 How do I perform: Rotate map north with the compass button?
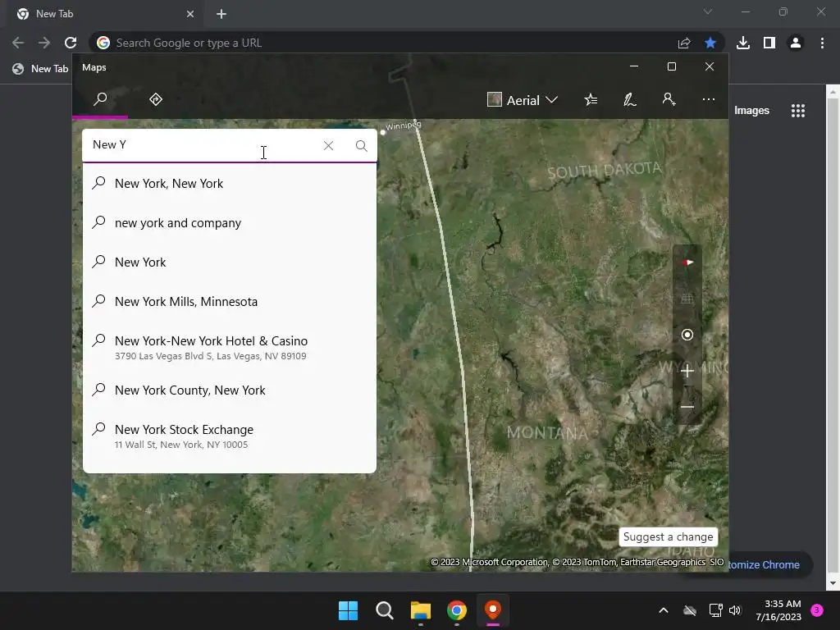point(687,262)
